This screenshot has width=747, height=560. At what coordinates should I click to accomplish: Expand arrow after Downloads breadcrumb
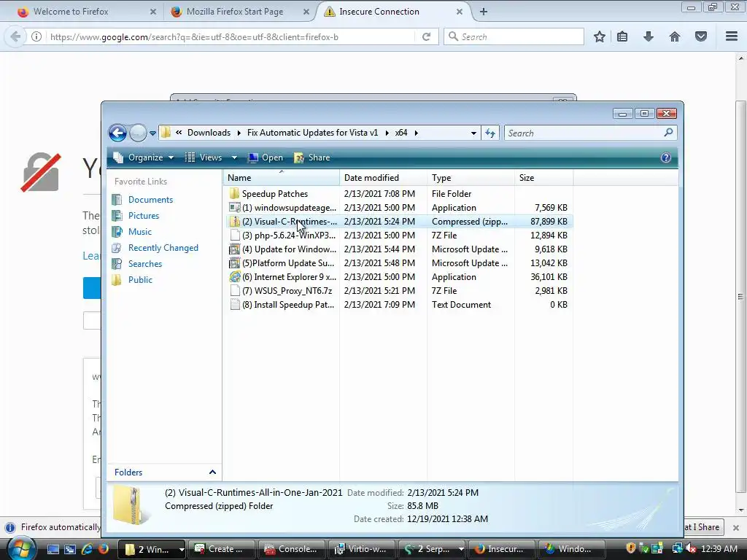pyautogui.click(x=239, y=133)
